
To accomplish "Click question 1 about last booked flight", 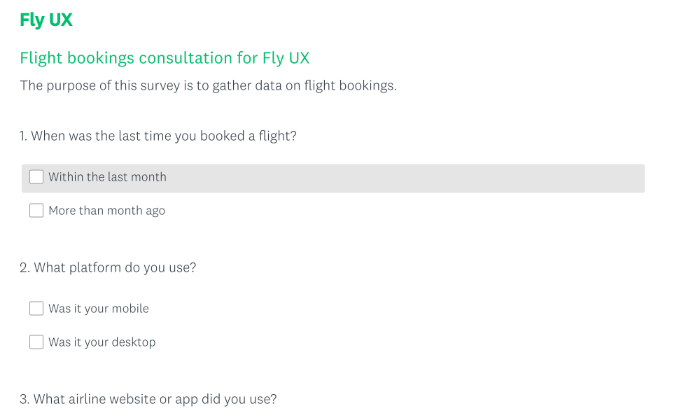I will click(158, 136).
